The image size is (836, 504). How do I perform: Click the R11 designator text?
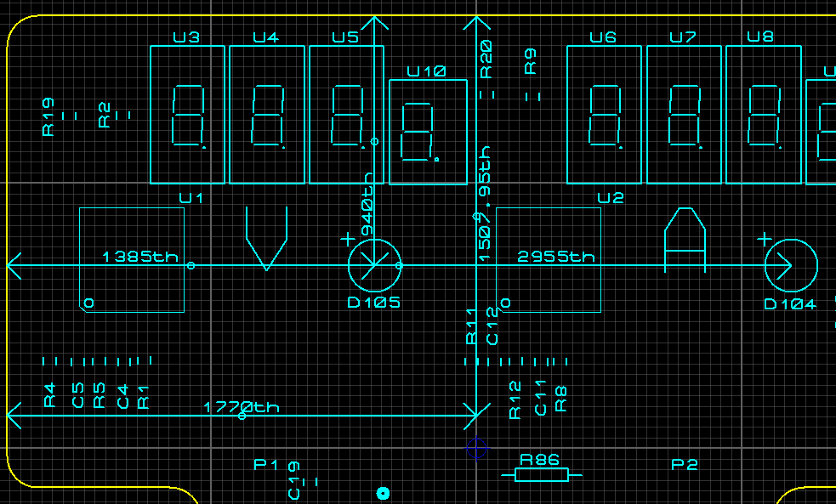(x=471, y=326)
